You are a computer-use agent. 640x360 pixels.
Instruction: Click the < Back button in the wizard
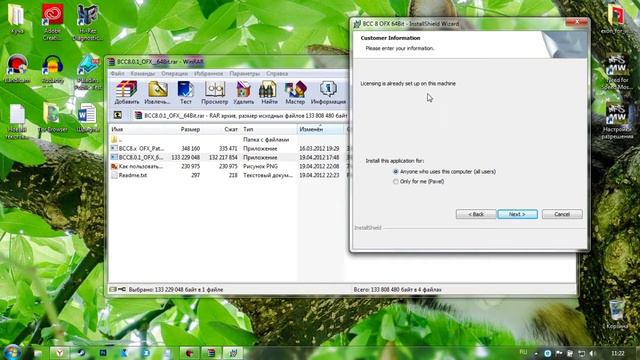(476, 214)
